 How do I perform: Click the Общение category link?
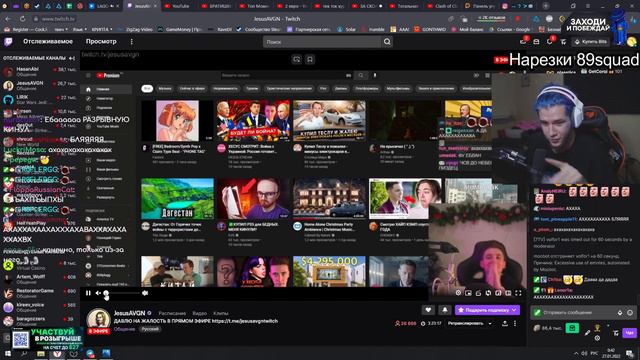coord(124,329)
